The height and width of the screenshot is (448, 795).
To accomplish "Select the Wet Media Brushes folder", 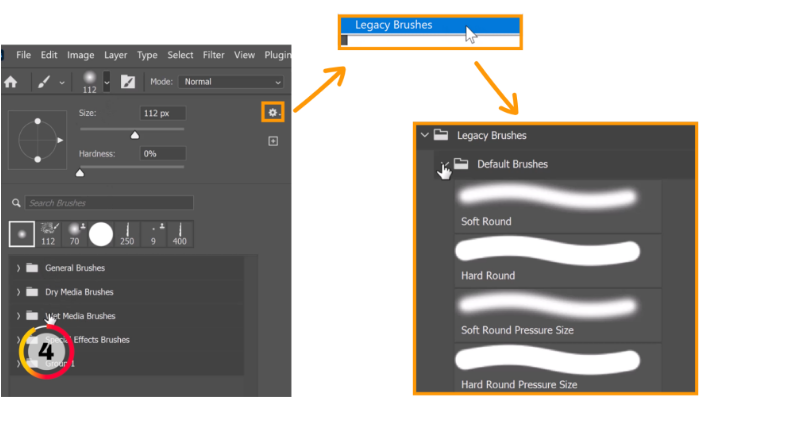I will 127,316.
